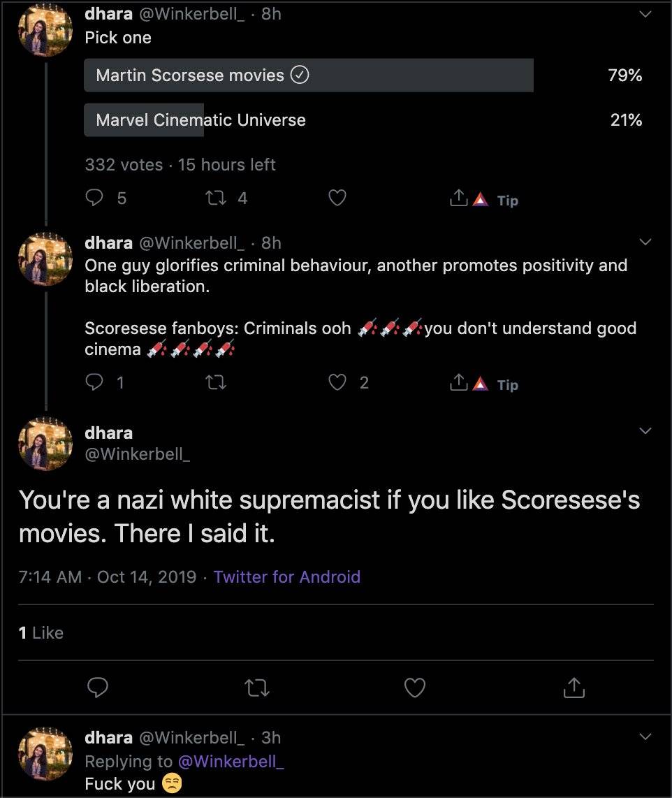Image resolution: width=672 pixels, height=798 pixels.
Task: Unlike the 'criminal behaviour' tweet
Action: coord(337,382)
